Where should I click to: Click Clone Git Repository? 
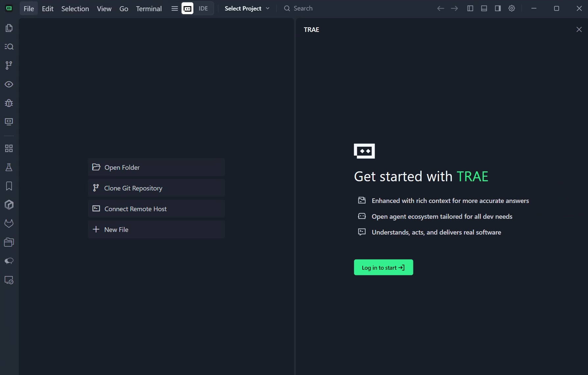[156, 188]
